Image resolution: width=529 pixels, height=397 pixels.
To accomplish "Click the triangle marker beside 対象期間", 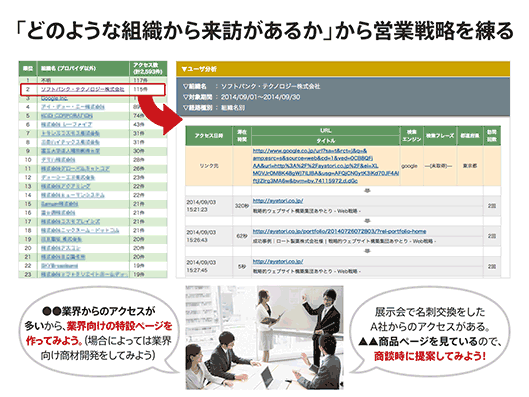I will [185, 97].
